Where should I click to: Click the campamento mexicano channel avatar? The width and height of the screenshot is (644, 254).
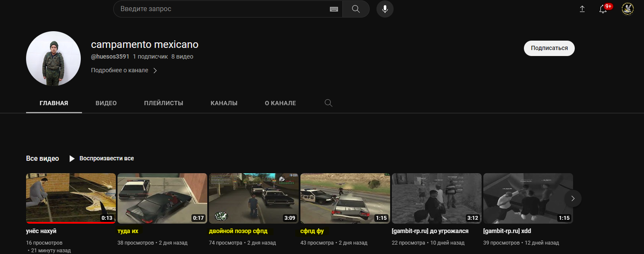[x=53, y=59]
